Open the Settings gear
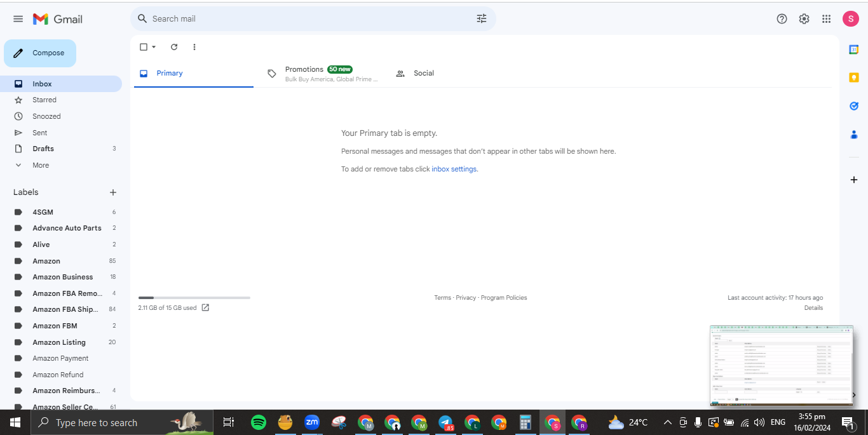 tap(804, 19)
